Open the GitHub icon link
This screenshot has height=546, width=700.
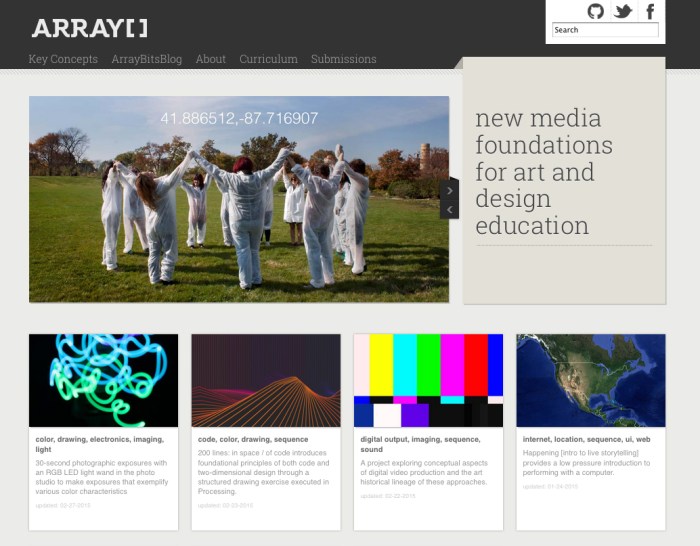595,11
